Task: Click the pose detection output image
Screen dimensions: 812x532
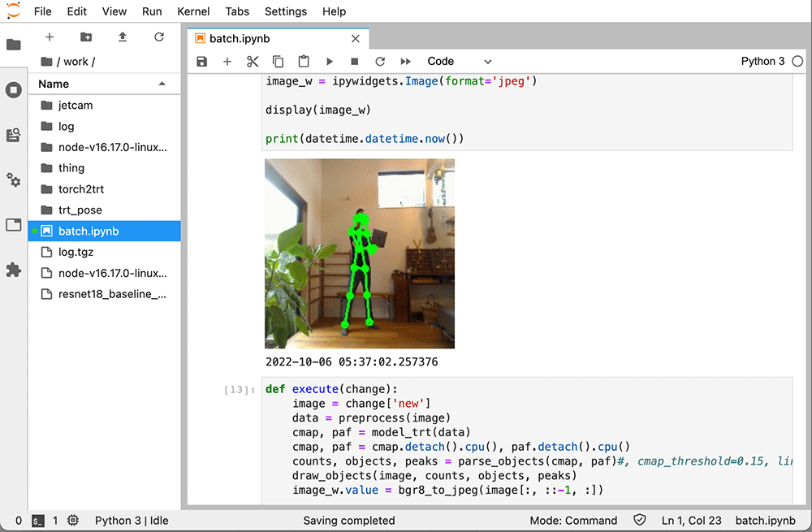Action: [360, 253]
